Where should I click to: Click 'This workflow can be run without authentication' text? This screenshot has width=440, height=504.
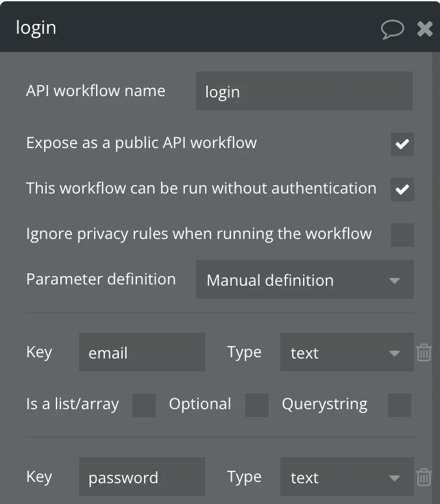click(x=201, y=188)
